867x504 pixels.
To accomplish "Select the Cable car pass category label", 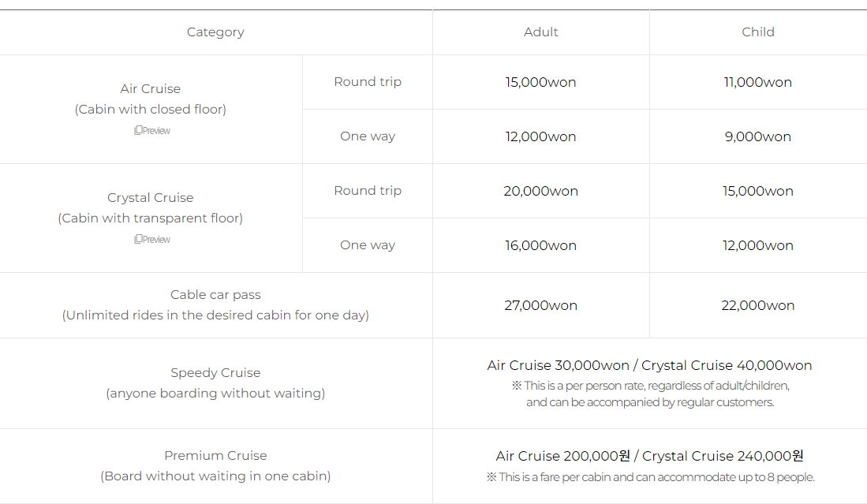I will point(215,295).
